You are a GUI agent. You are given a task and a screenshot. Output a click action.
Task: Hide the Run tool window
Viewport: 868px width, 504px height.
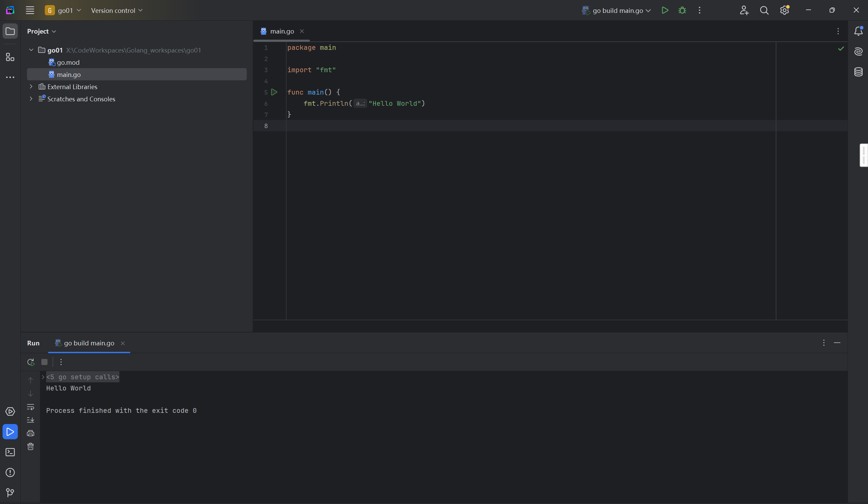coord(837,343)
